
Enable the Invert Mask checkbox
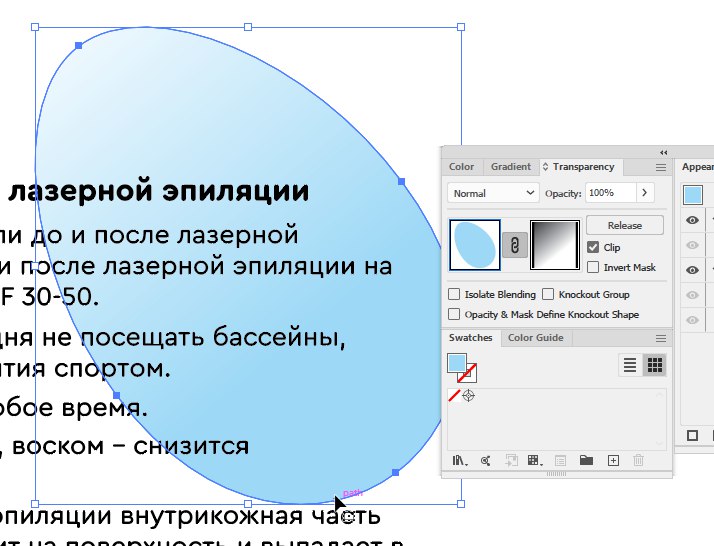tap(593, 267)
